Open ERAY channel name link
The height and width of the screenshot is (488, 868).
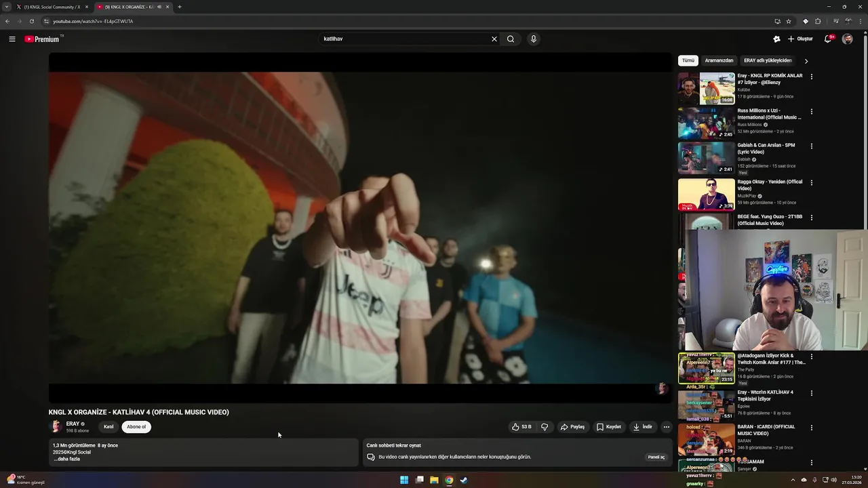(73, 424)
